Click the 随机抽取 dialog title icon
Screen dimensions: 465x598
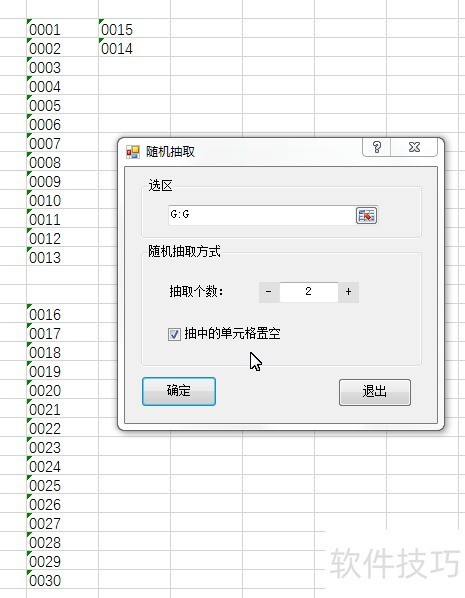pyautogui.click(x=133, y=152)
